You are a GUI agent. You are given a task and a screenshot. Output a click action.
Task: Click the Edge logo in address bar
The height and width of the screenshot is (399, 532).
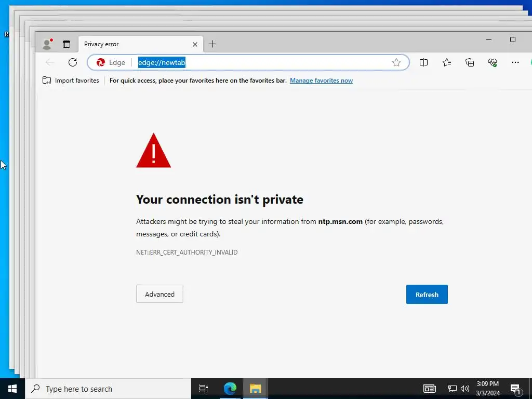tap(100, 62)
